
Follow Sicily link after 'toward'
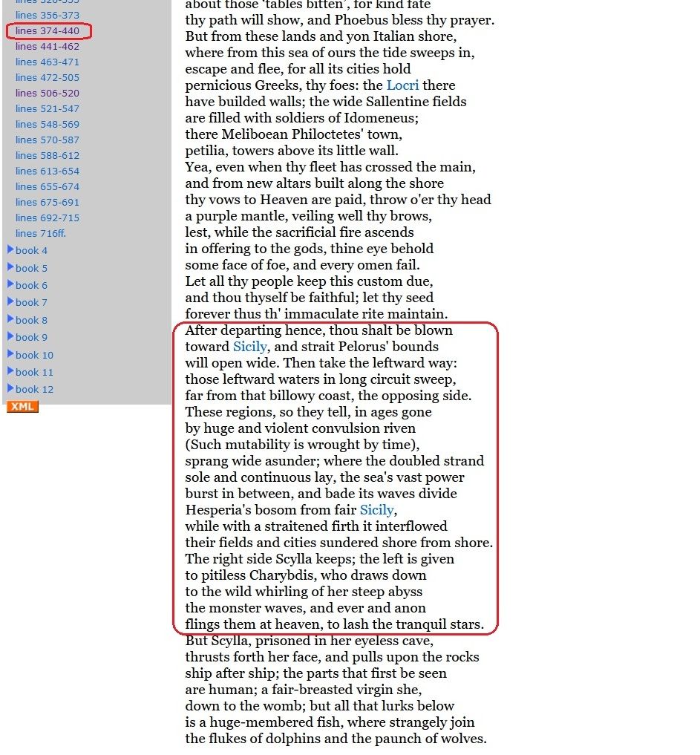click(250, 347)
